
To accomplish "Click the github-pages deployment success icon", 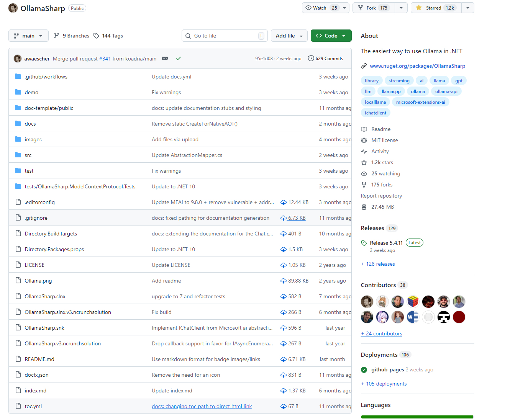I will tap(364, 370).
